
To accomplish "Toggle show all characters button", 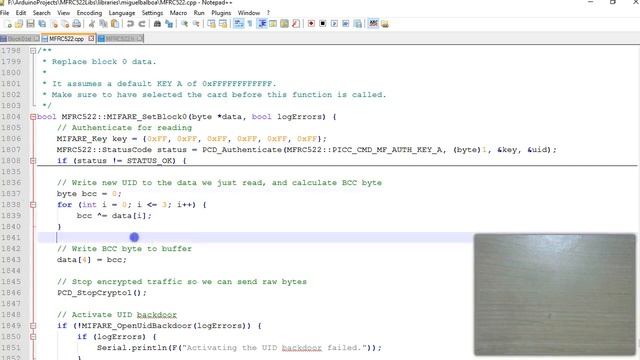I will [250, 24].
